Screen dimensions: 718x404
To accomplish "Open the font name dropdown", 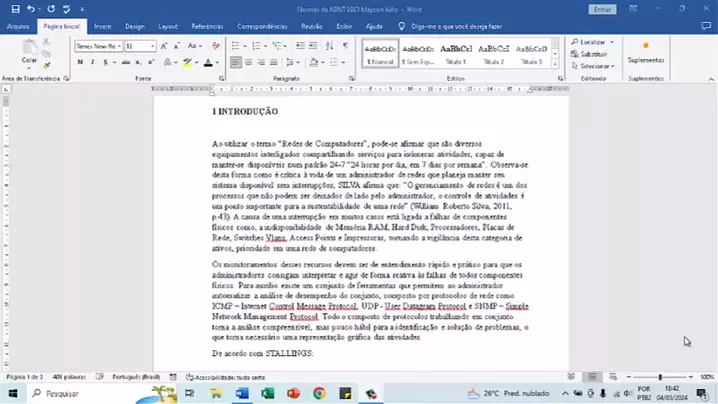I will 119,46.
